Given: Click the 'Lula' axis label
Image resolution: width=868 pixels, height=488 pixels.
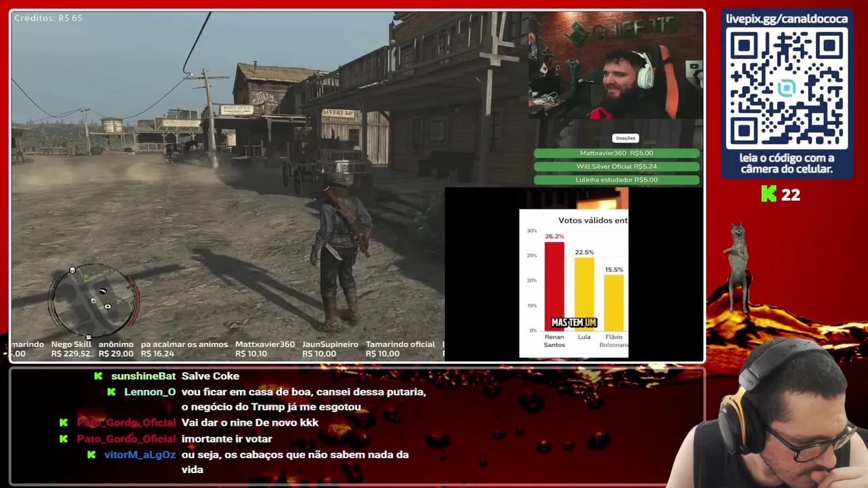Looking at the screenshot, I should [584, 337].
